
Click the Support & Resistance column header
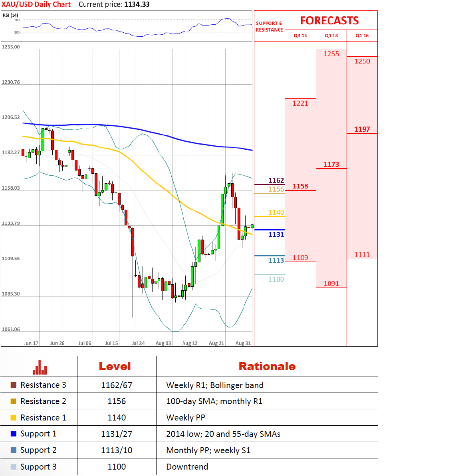point(269,26)
